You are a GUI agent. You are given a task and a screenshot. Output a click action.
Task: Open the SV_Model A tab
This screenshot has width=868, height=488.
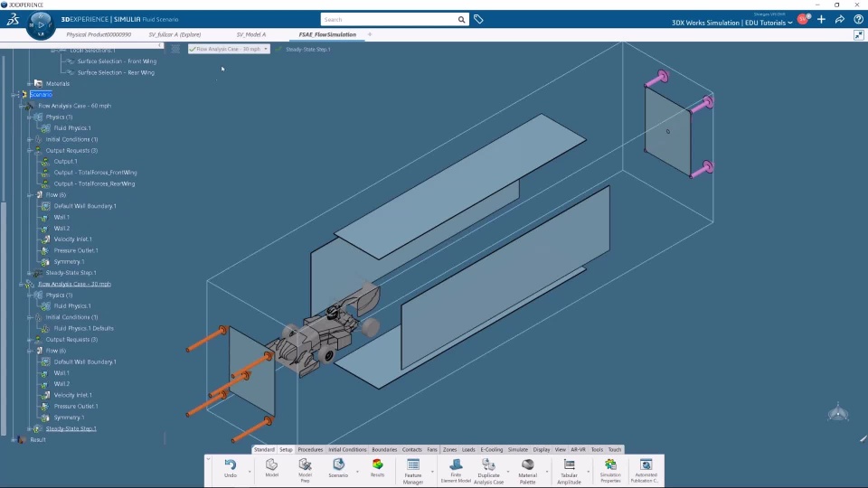click(x=250, y=34)
